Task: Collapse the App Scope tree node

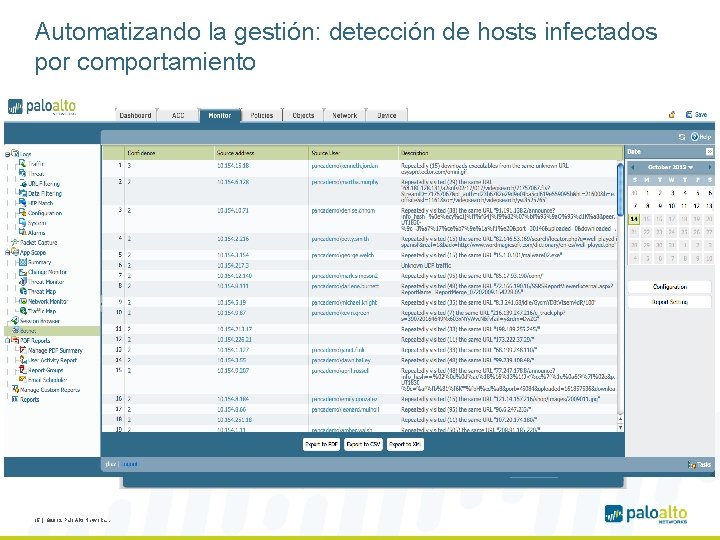Action: click(7, 252)
